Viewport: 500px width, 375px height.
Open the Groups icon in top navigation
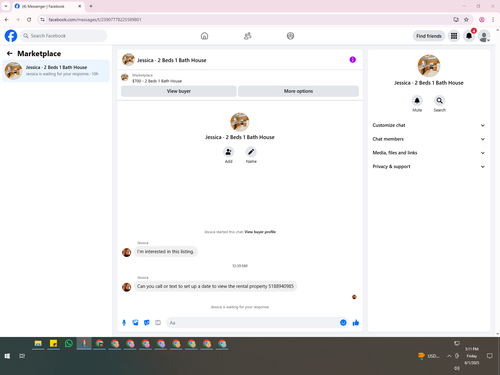pos(290,36)
